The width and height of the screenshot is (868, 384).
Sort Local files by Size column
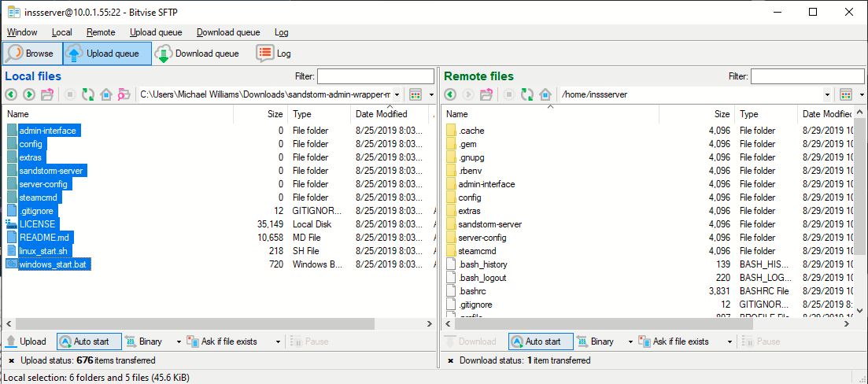(260, 114)
